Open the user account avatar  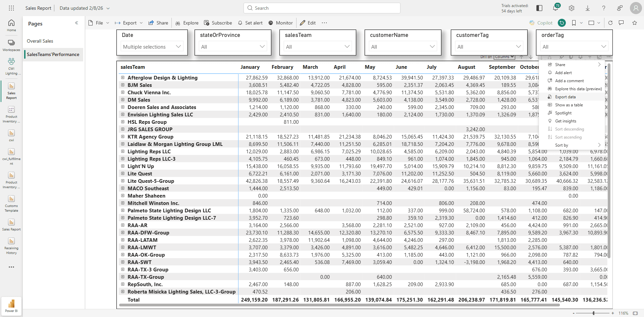click(636, 8)
